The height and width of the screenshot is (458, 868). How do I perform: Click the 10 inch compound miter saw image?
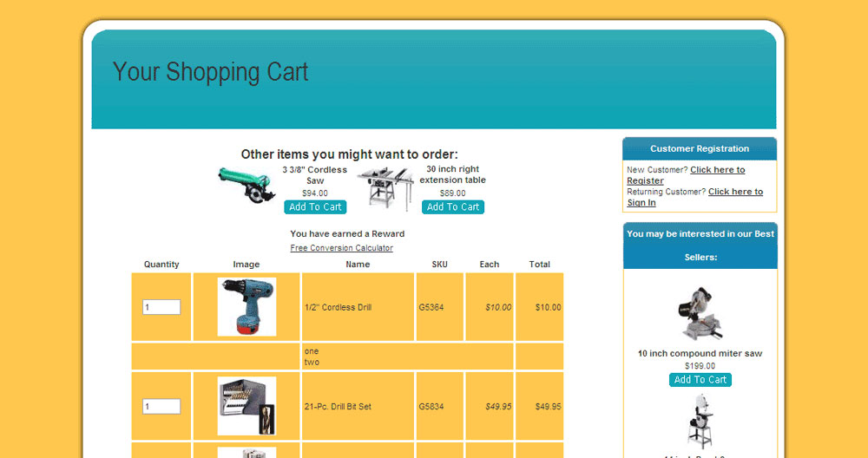tap(700, 311)
